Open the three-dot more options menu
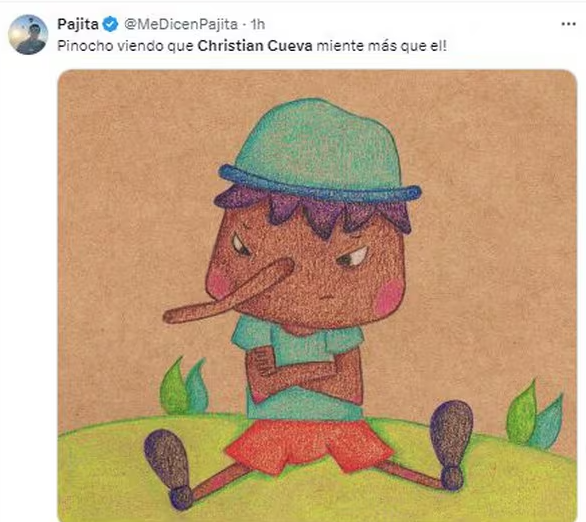Screen dimensions: 586x522 tap(568, 24)
